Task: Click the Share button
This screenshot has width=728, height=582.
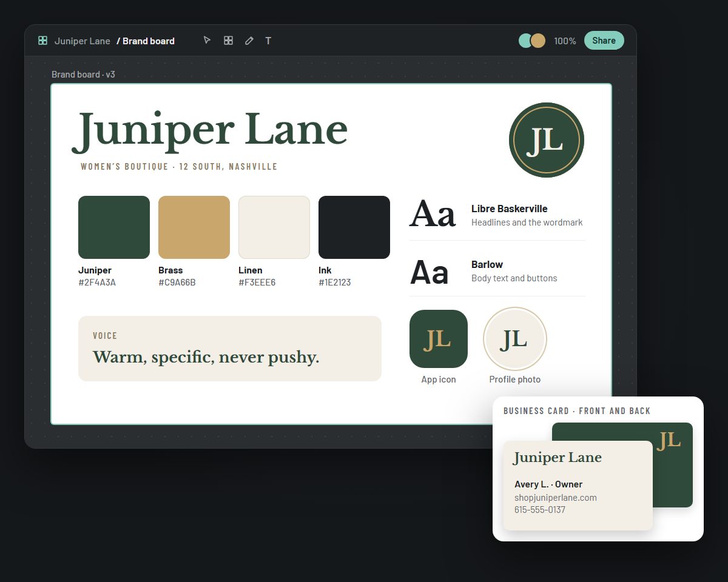Action: coord(604,41)
